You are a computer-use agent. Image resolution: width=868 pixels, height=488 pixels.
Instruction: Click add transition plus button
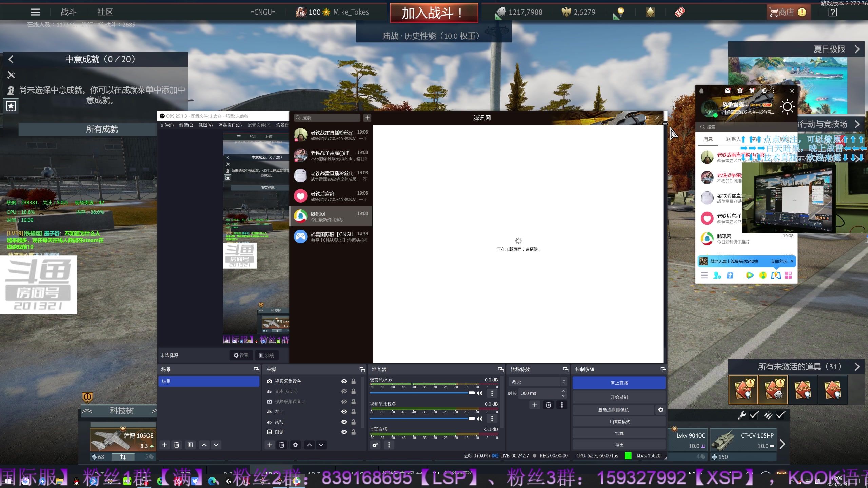[535, 405]
